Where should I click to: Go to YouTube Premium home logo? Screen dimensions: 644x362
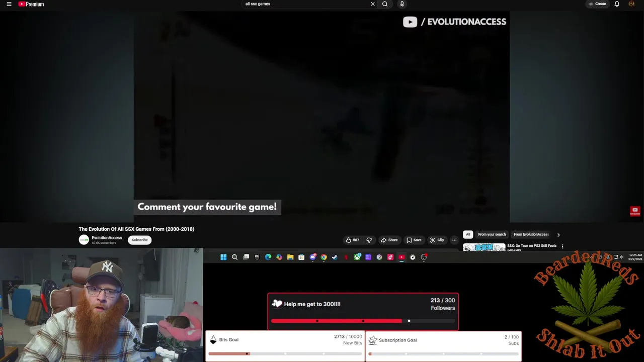point(31,4)
